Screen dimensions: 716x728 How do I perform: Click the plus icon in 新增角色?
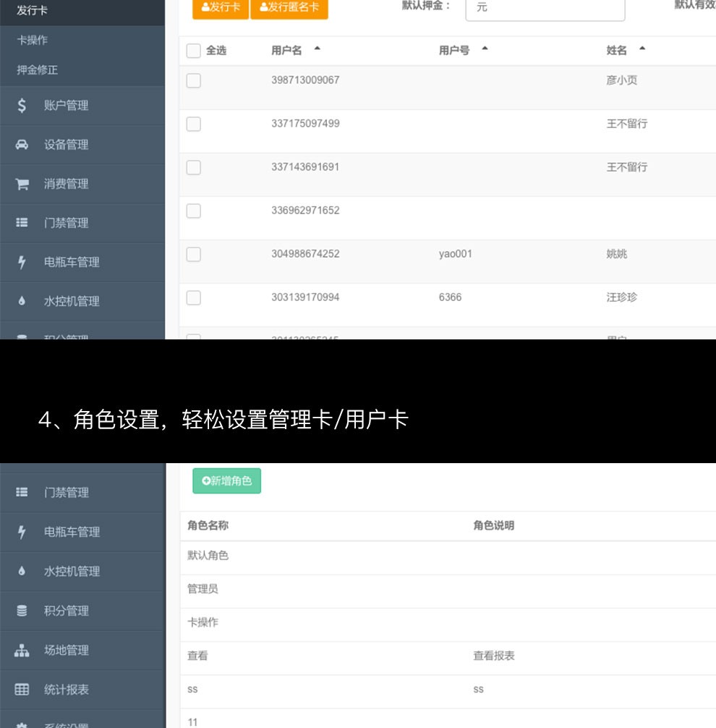tap(205, 481)
